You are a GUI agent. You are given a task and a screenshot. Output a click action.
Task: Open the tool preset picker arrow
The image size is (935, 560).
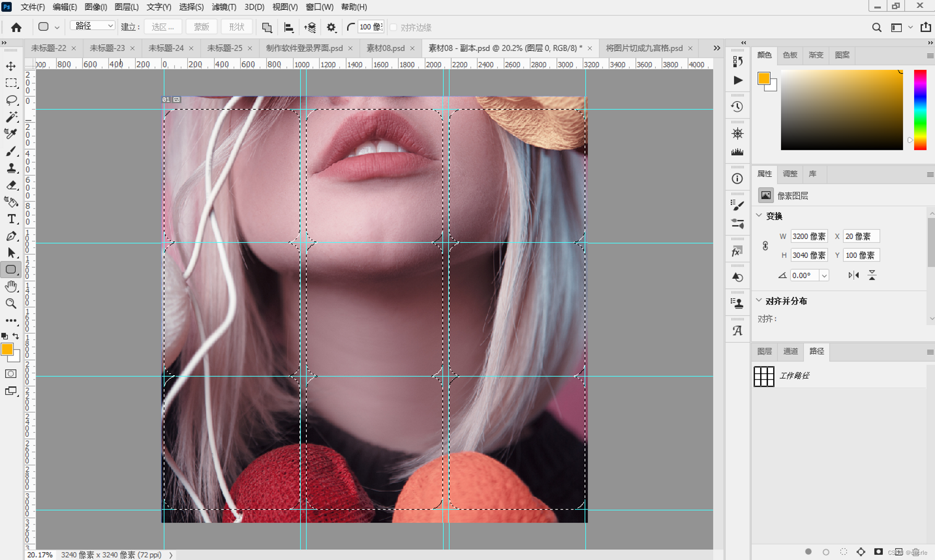click(57, 27)
